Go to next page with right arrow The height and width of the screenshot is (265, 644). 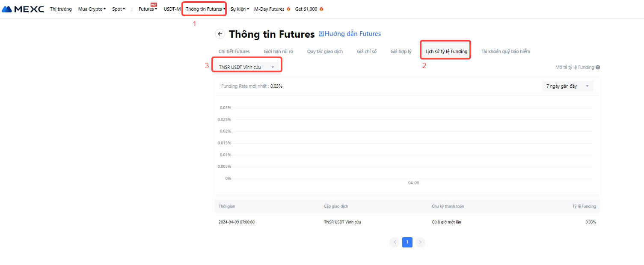(x=420, y=242)
